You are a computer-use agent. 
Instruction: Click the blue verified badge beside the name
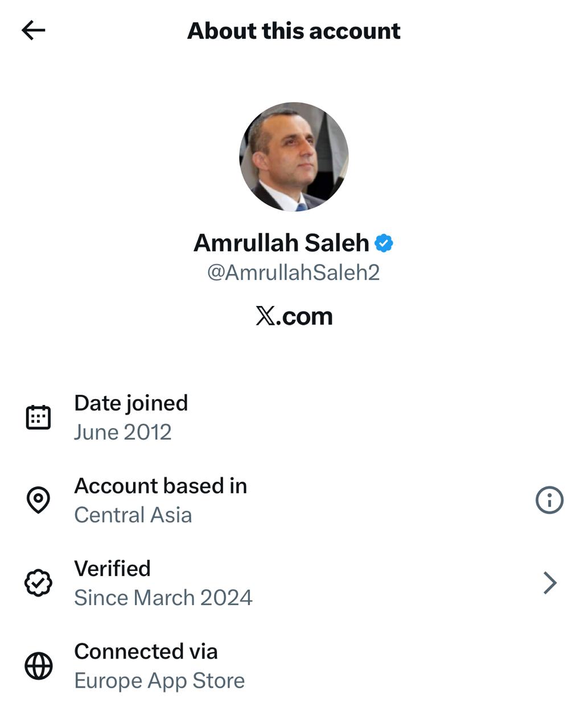pyautogui.click(x=384, y=243)
